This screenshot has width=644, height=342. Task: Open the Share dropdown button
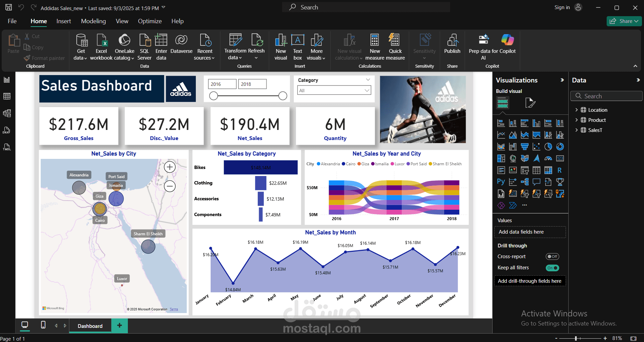coord(624,21)
